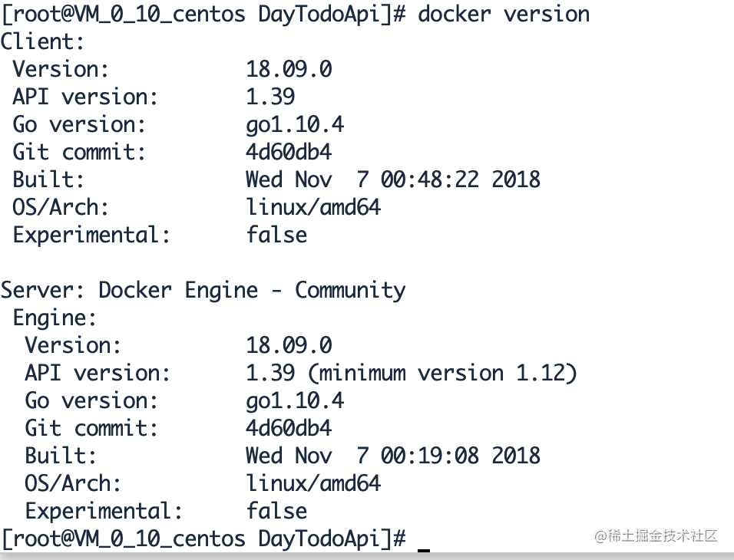The width and height of the screenshot is (734, 560).
Task: Click the 'Engine:' label
Action: [x=55, y=318]
